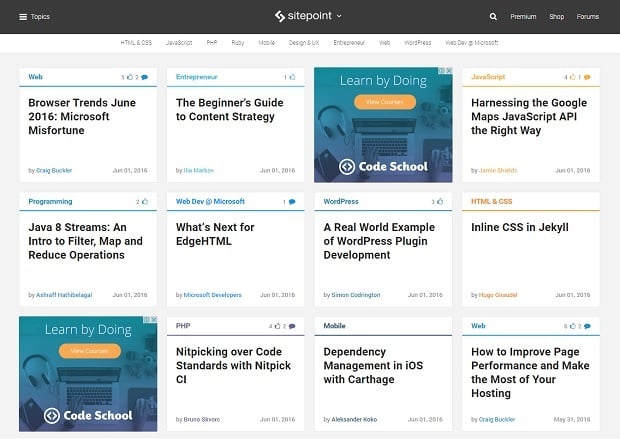Image resolution: width=620 pixels, height=439 pixels.
Task: Open Premium link in top header
Action: click(x=523, y=17)
